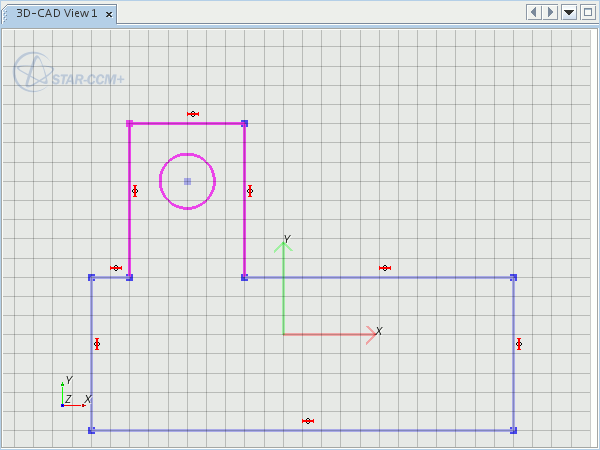Open the tab list dropdown arrow
The image size is (600, 450).
coord(569,12)
